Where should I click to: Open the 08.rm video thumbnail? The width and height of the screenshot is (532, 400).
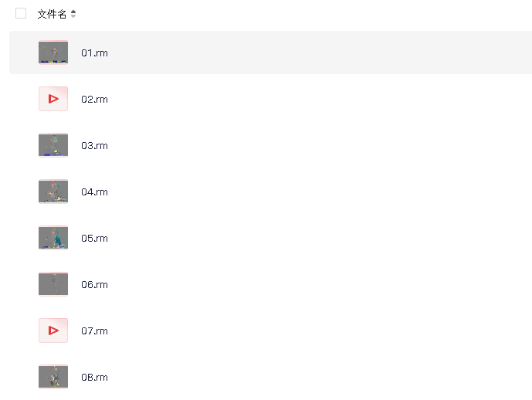pyautogui.click(x=53, y=377)
